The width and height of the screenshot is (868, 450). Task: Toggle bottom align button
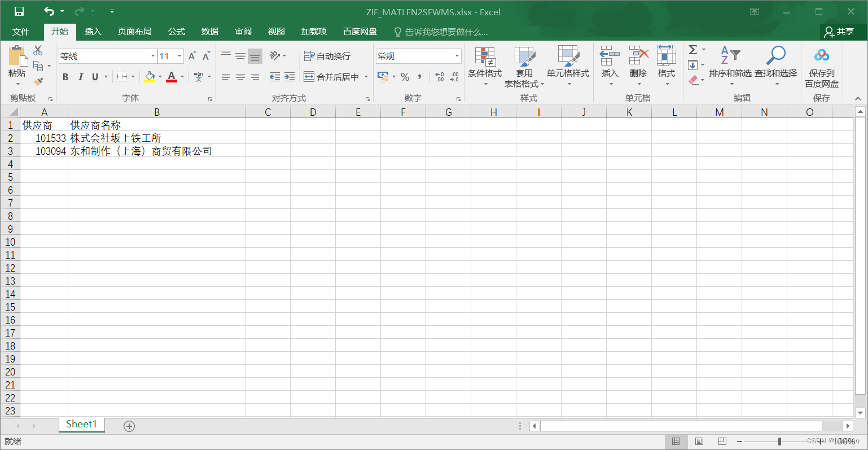(x=255, y=56)
